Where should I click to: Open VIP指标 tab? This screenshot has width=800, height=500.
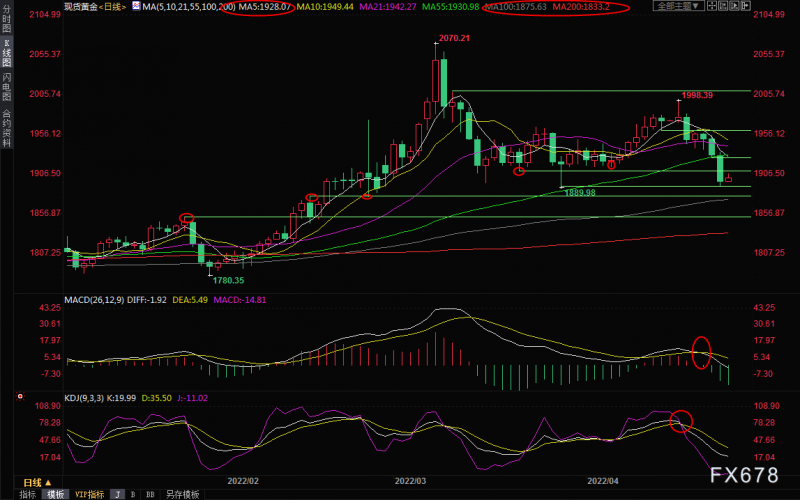89,494
